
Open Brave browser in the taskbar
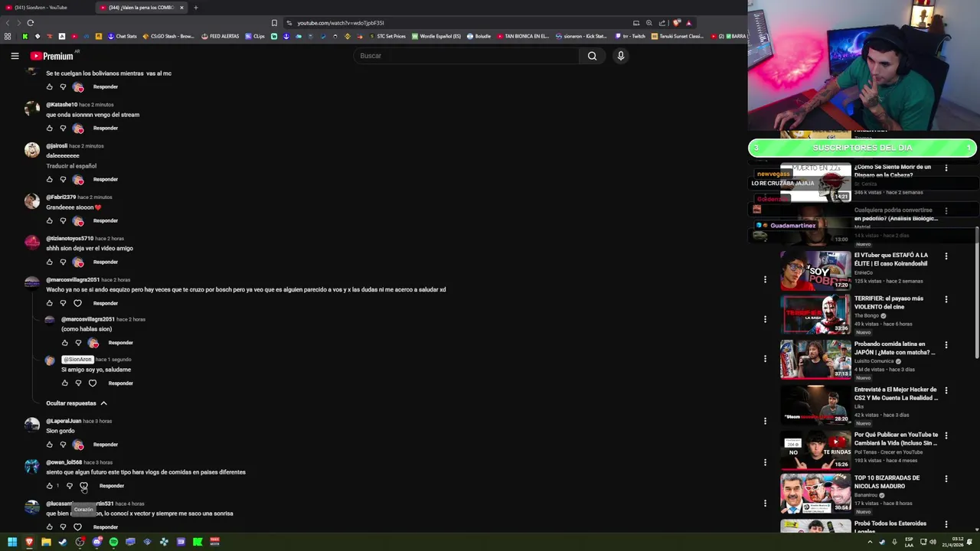(29, 542)
